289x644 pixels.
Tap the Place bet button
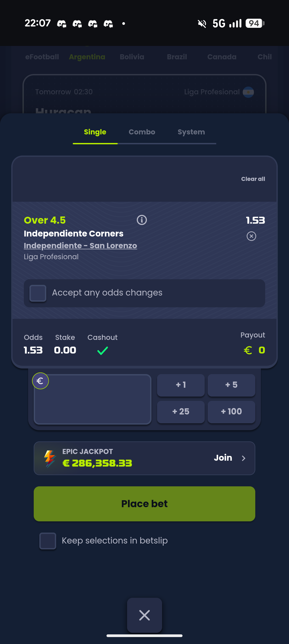pyautogui.click(x=144, y=504)
